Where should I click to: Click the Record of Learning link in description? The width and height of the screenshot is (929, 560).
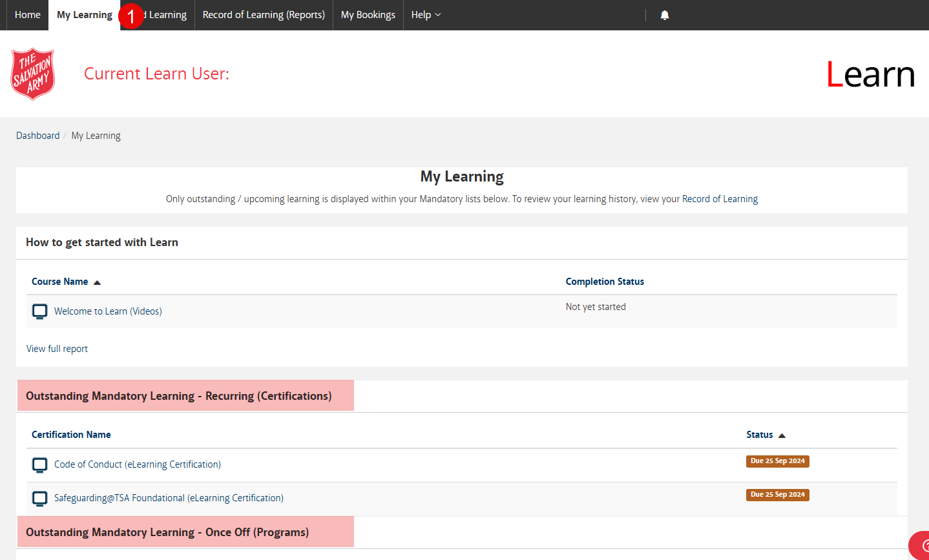click(x=720, y=198)
